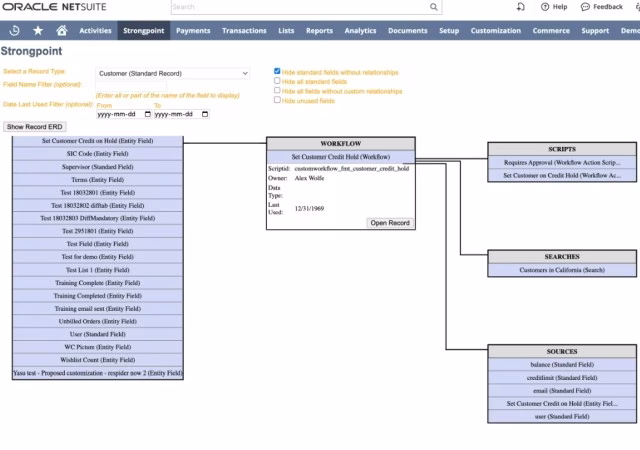Open the Setup menu
Screen dimensions: 640x450
point(449,31)
